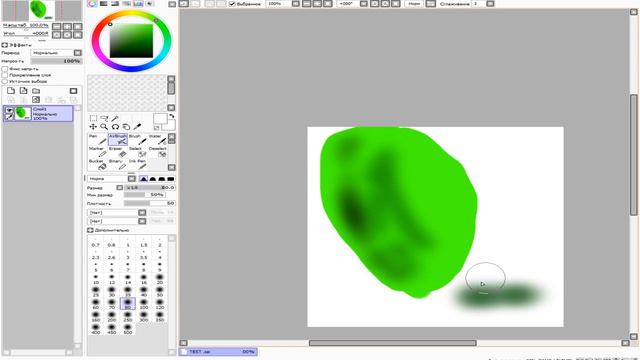Viewport: 640px width, 360px height.
Task: Switch to the TEST document tab
Action: 218,351
